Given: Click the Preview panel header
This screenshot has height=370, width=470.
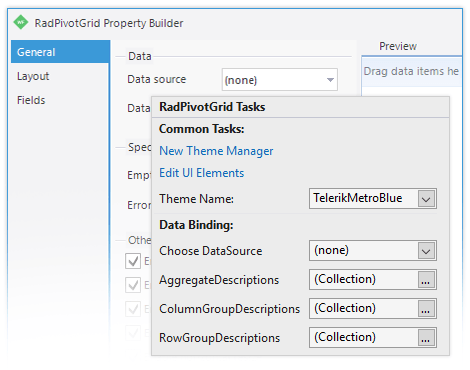Looking at the screenshot, I should pyautogui.click(x=398, y=46).
